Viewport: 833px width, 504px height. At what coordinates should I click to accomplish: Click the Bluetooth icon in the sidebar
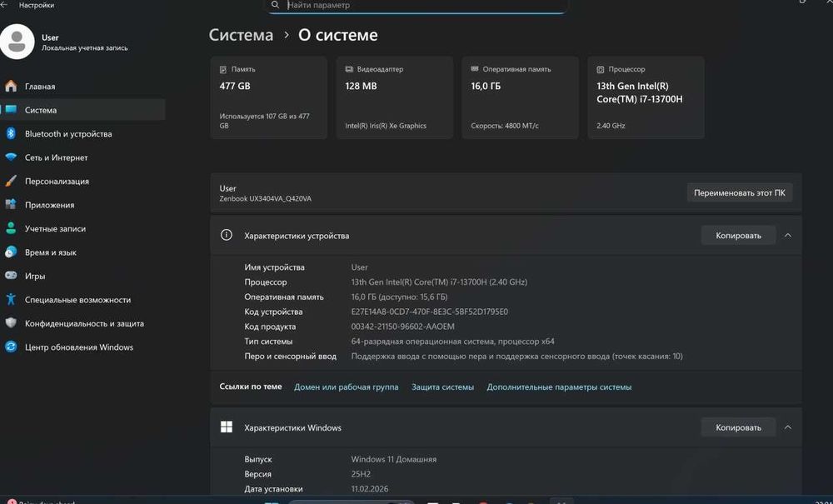[x=11, y=133]
